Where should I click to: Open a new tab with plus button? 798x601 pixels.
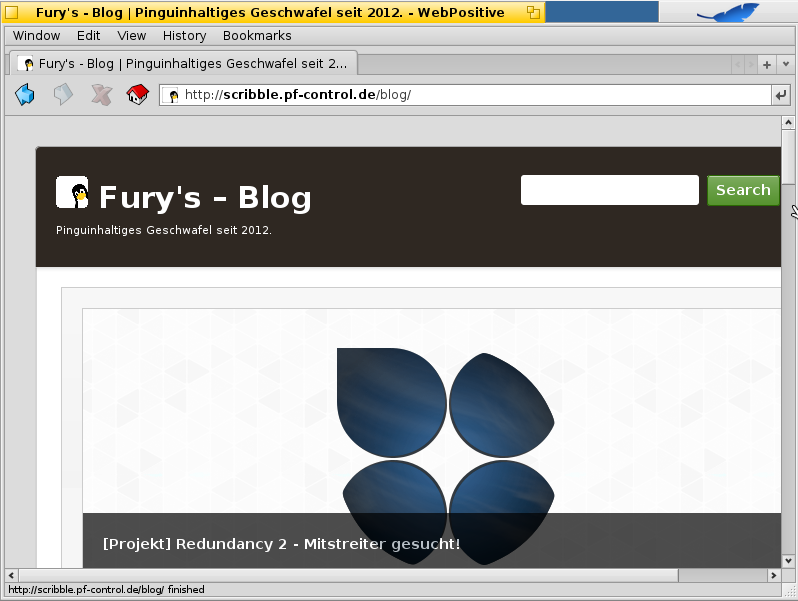[767, 64]
